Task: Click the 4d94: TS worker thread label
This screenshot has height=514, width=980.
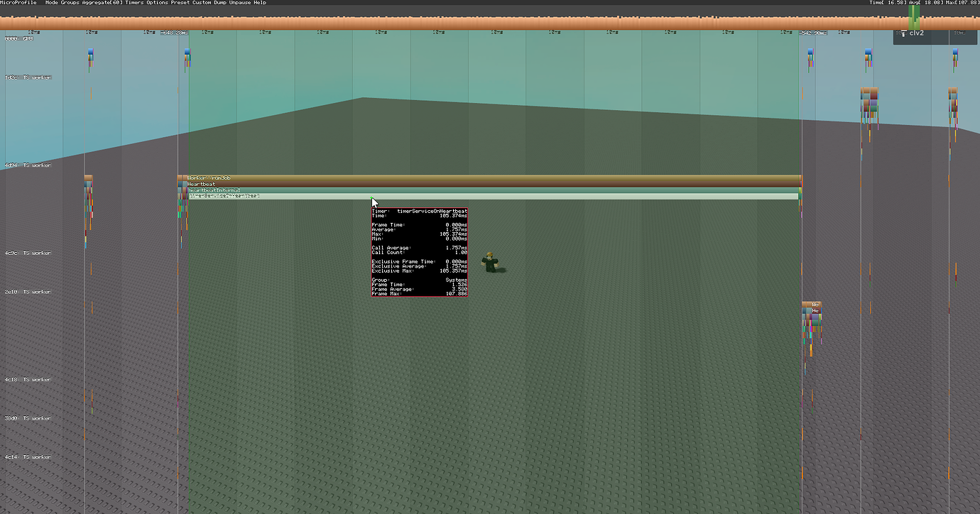Action: click(28, 165)
